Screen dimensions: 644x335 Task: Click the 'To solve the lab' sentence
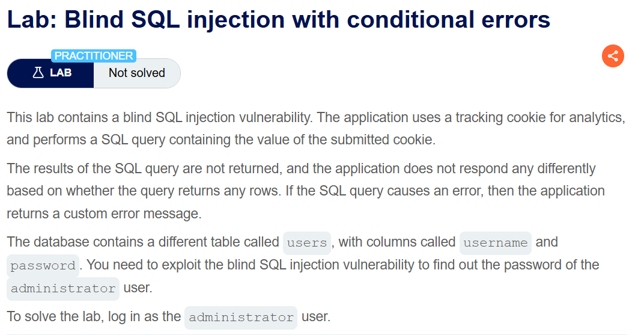pyautogui.click(x=168, y=317)
